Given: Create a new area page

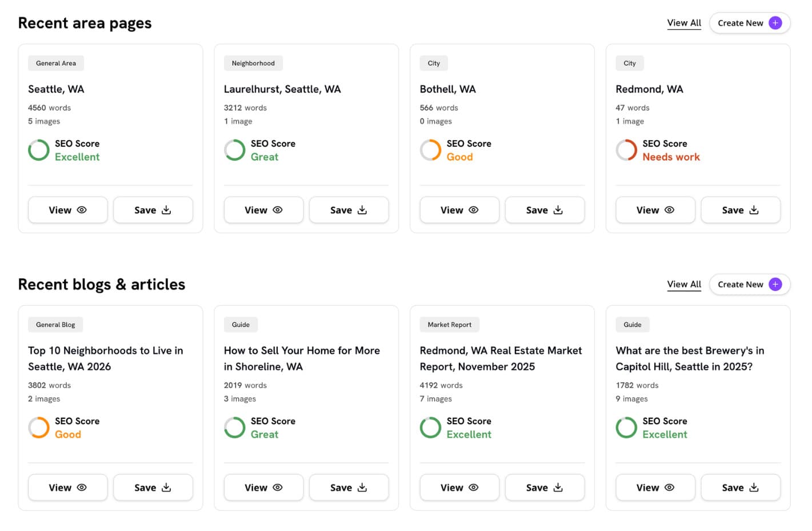Looking at the screenshot, I should pos(749,23).
